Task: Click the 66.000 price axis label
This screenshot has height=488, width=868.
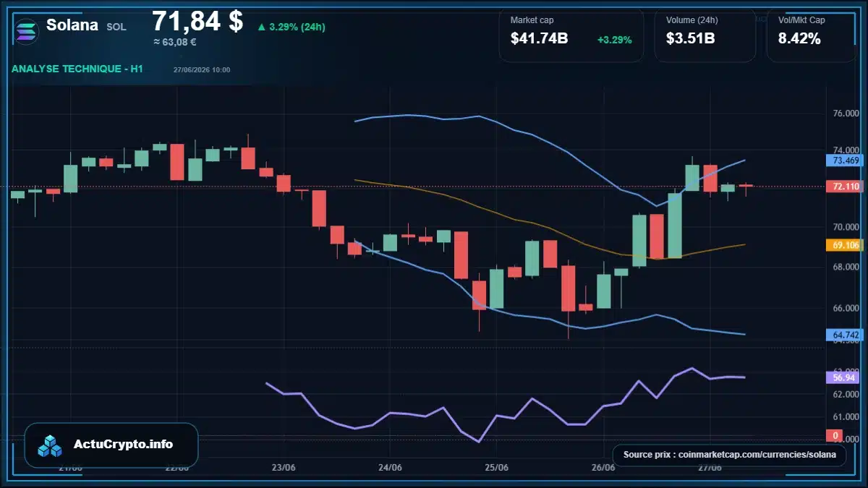Action: (x=846, y=308)
